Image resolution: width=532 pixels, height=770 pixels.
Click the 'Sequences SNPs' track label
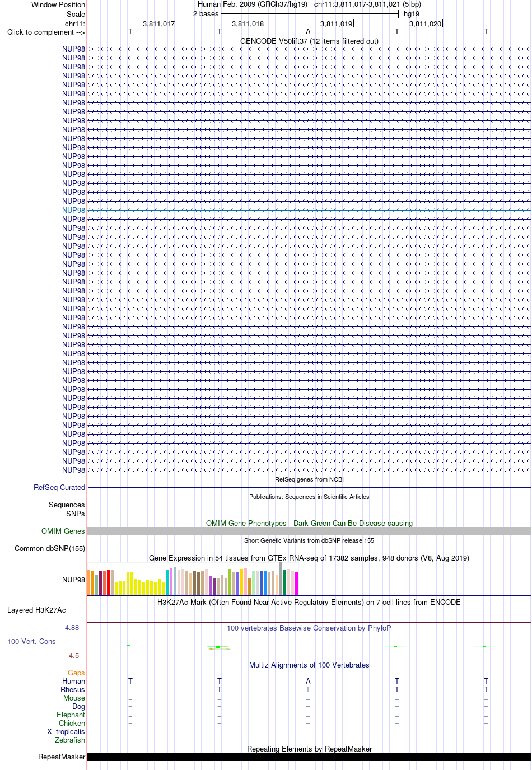[67, 509]
